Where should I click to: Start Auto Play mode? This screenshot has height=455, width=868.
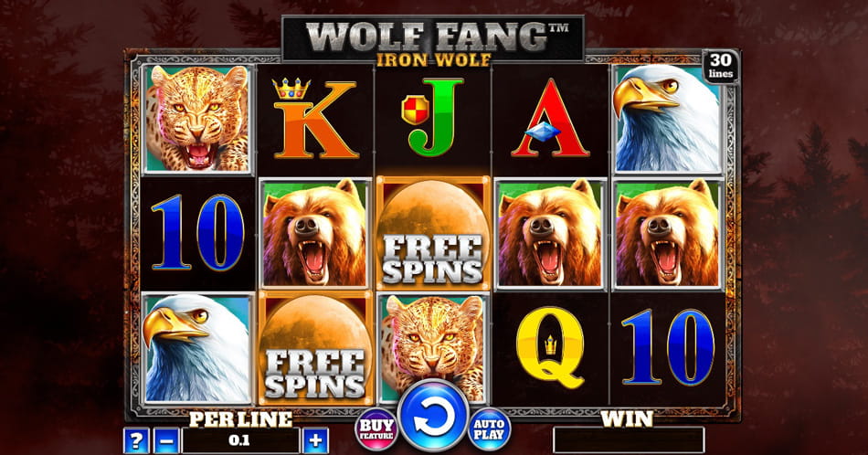(490, 429)
